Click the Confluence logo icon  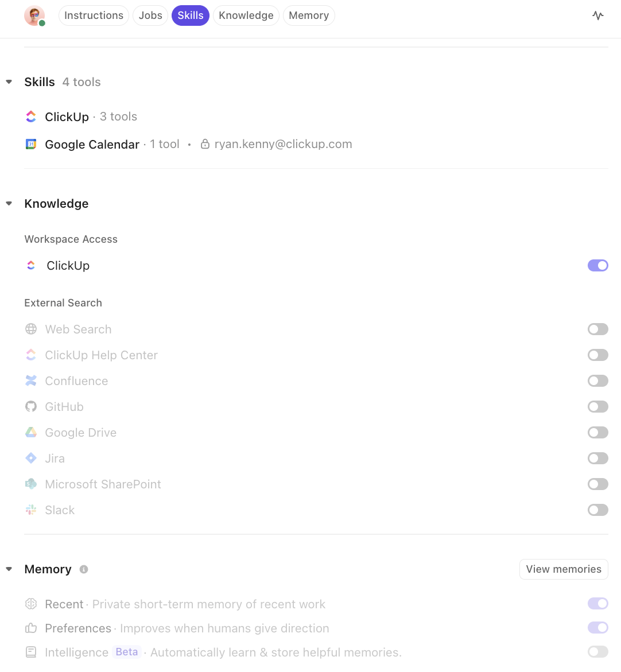31,381
